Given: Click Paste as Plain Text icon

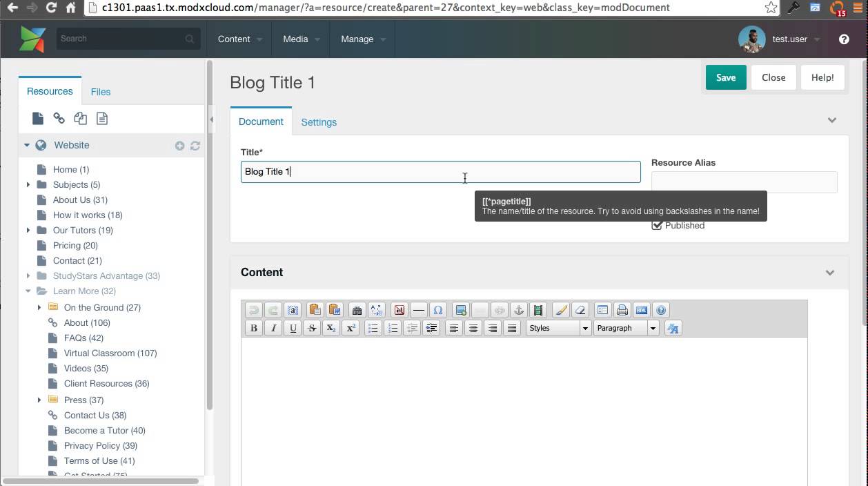Looking at the screenshot, I should point(315,310).
